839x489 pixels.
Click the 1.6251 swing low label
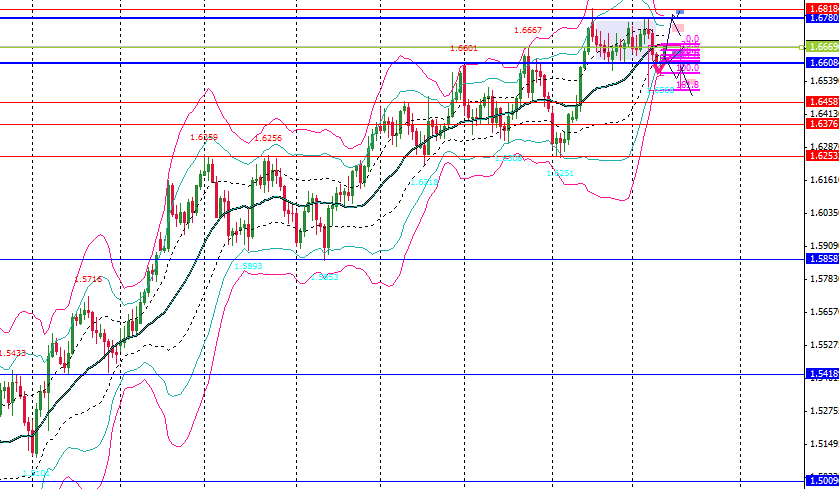560,173
